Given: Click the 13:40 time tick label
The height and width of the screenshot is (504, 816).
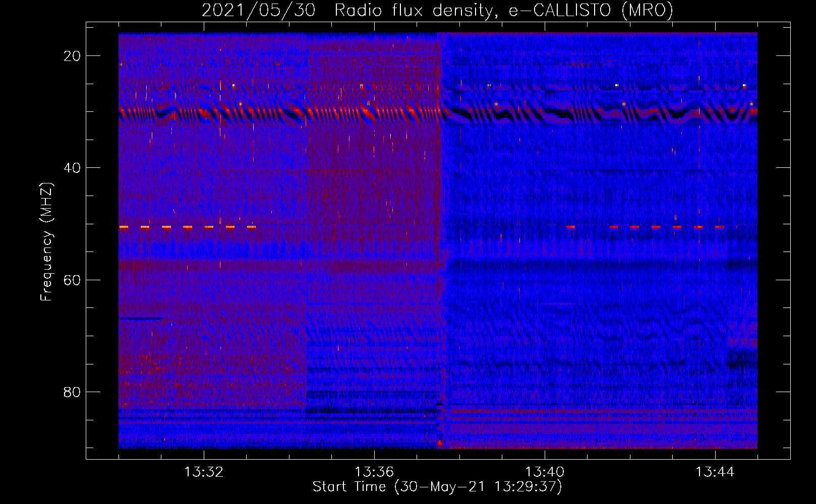Looking at the screenshot, I should pyautogui.click(x=545, y=472).
